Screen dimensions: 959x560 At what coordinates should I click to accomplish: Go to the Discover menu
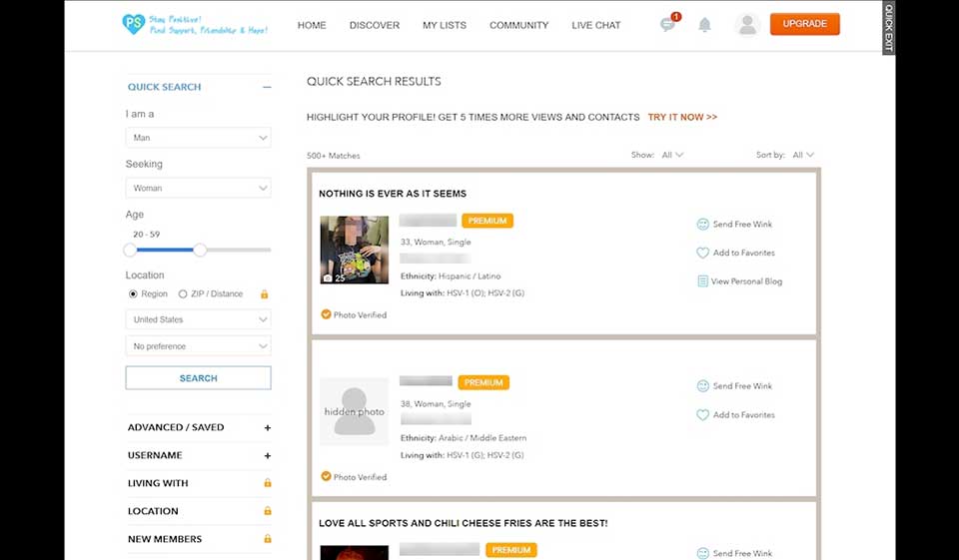375,25
